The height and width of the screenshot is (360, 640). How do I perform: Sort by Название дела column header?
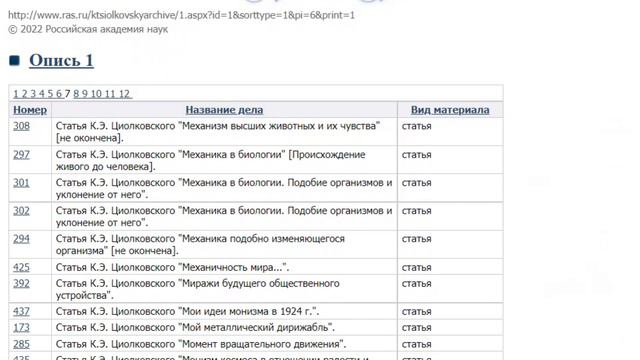224,110
